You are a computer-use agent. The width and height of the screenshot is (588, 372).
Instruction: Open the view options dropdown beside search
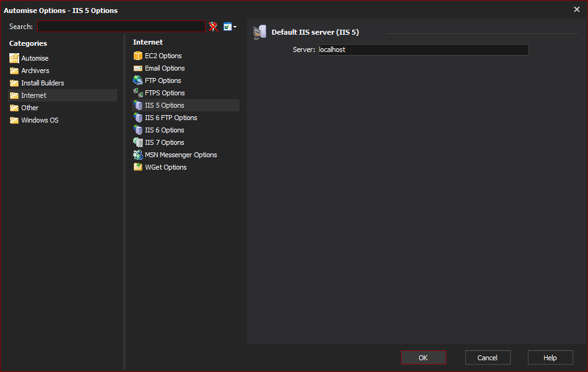(x=230, y=27)
